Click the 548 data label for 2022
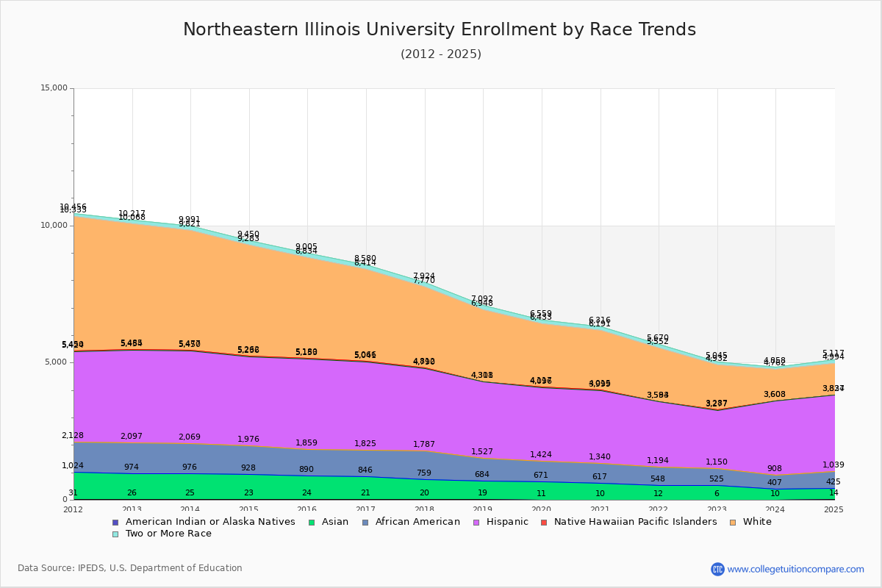The image size is (882, 588). click(658, 478)
